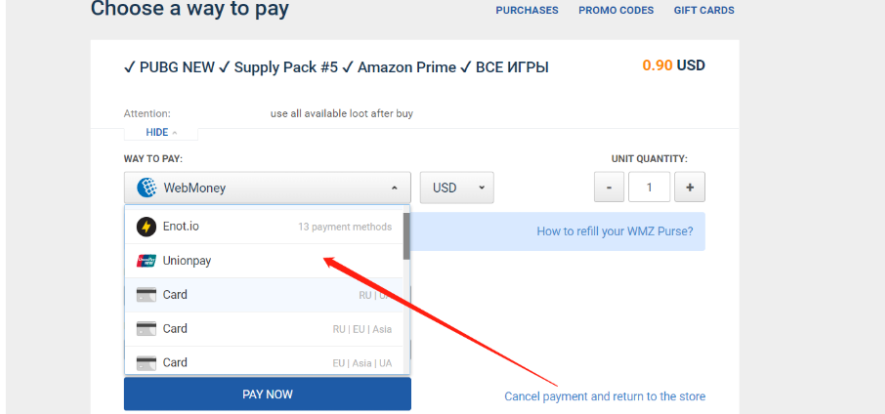Viewport: 885px width, 414px height.
Task: Collapse details with the HIDE expander
Action: 161,133
